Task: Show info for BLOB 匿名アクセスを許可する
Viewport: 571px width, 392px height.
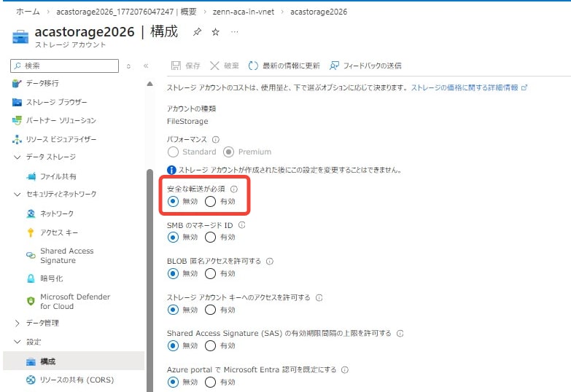Action: (x=270, y=262)
